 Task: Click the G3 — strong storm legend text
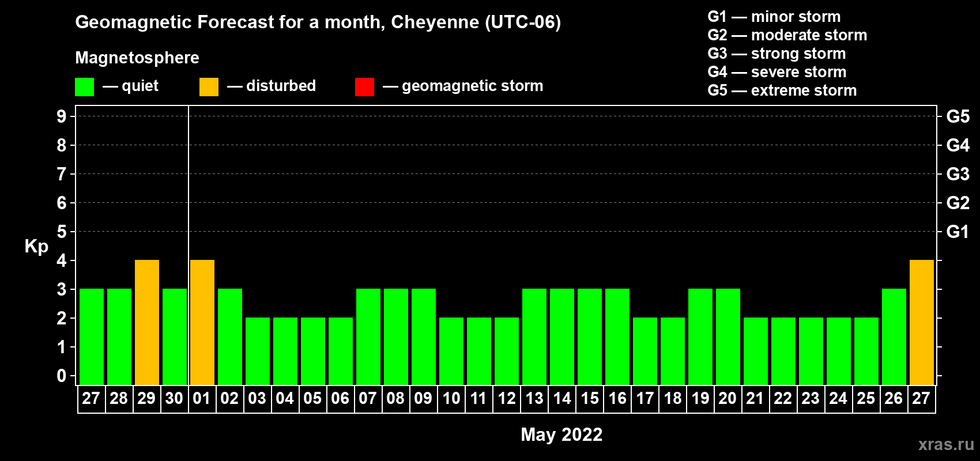pyautogui.click(x=777, y=54)
